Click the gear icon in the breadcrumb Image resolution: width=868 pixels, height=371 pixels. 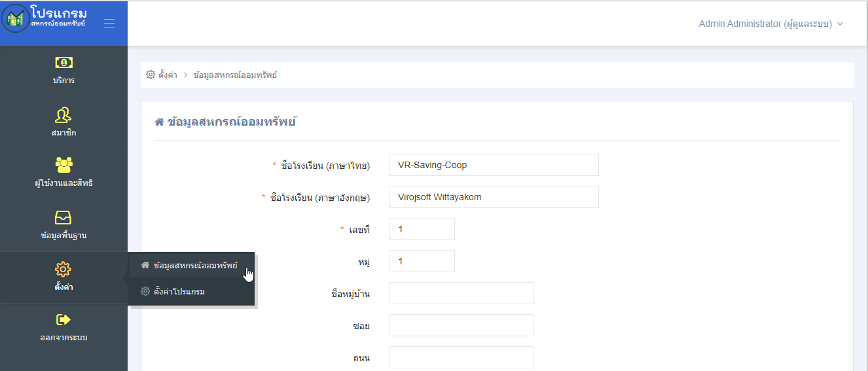click(x=151, y=75)
